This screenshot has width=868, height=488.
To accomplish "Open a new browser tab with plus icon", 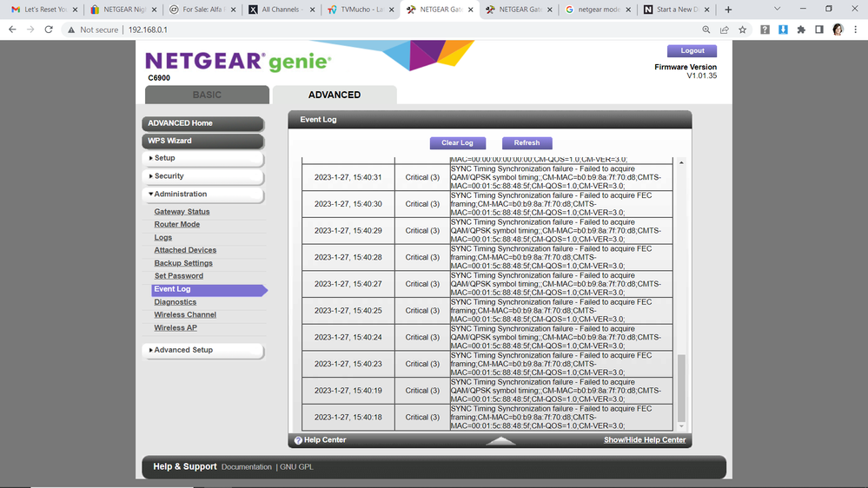I will (728, 10).
